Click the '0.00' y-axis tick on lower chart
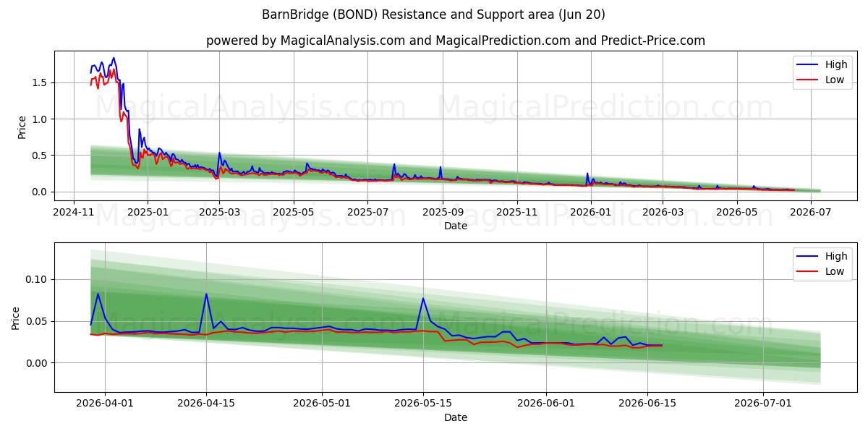 coord(37,363)
